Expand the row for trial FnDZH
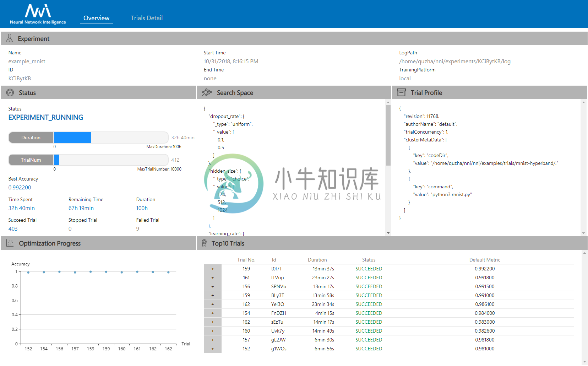 213,313
